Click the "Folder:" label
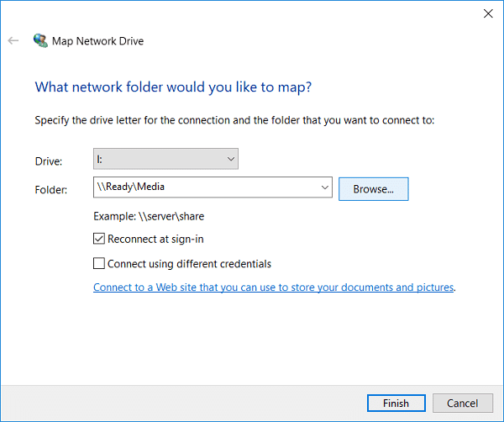 coord(50,190)
